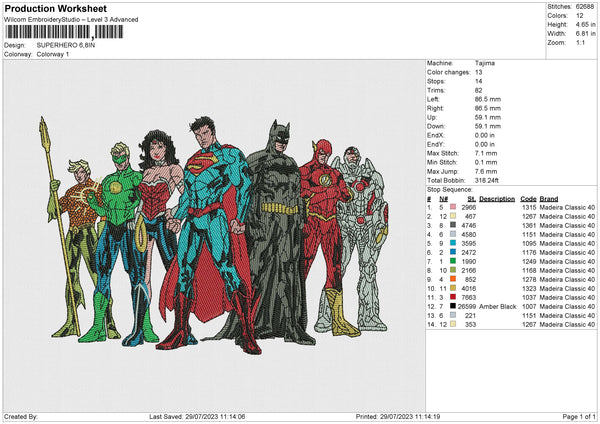
Task: Click the EndX value '0.00 in'
Action: (x=485, y=135)
